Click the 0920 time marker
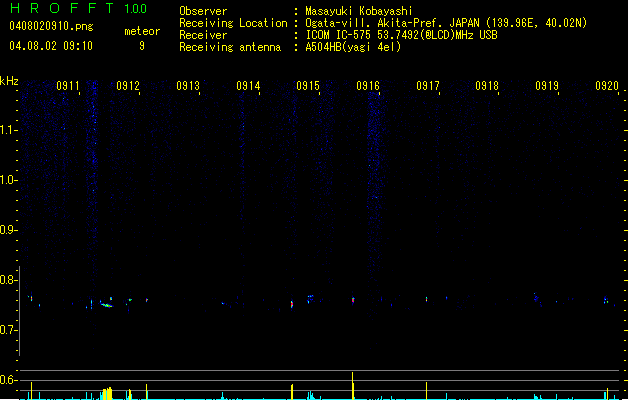629x400 pixels. [607, 86]
